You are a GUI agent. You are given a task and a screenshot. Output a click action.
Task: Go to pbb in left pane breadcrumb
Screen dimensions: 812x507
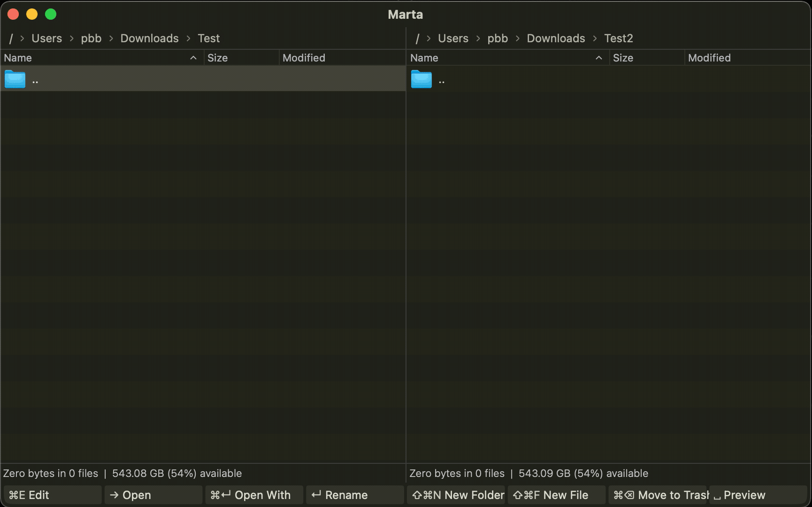pyautogui.click(x=91, y=38)
